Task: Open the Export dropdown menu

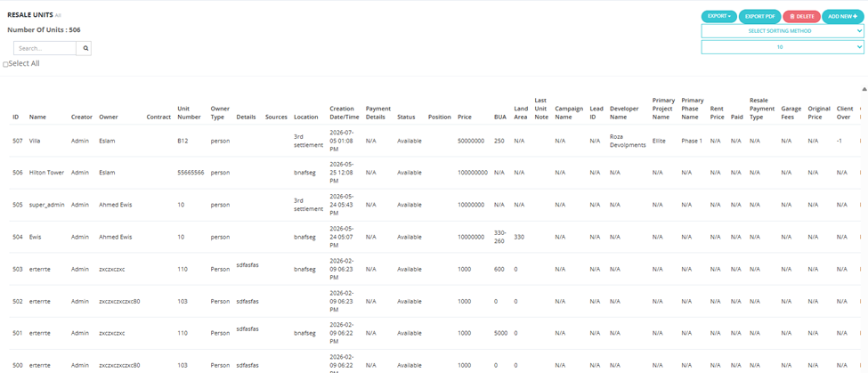Action: pos(719,17)
